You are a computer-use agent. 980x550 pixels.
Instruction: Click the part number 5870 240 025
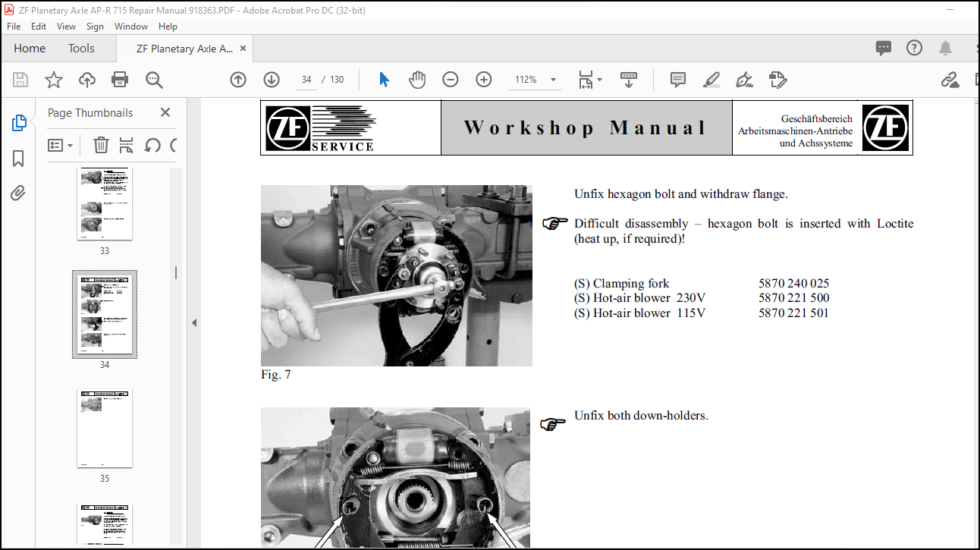point(793,284)
